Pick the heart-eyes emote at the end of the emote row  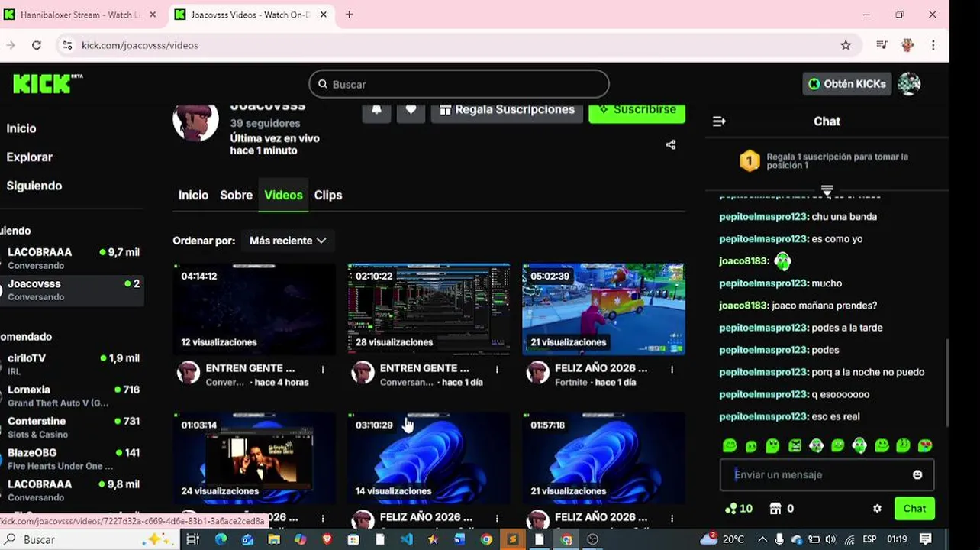pos(925,445)
